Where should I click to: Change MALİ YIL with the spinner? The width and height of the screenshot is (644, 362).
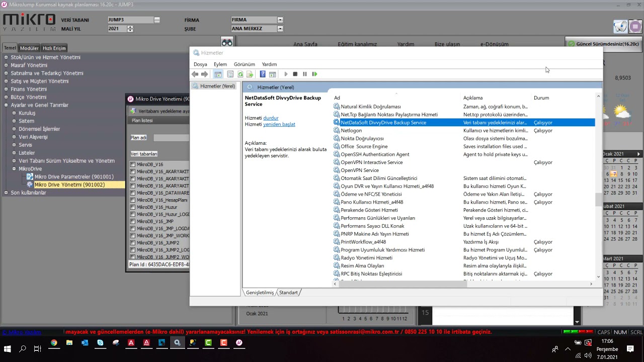coord(130,29)
